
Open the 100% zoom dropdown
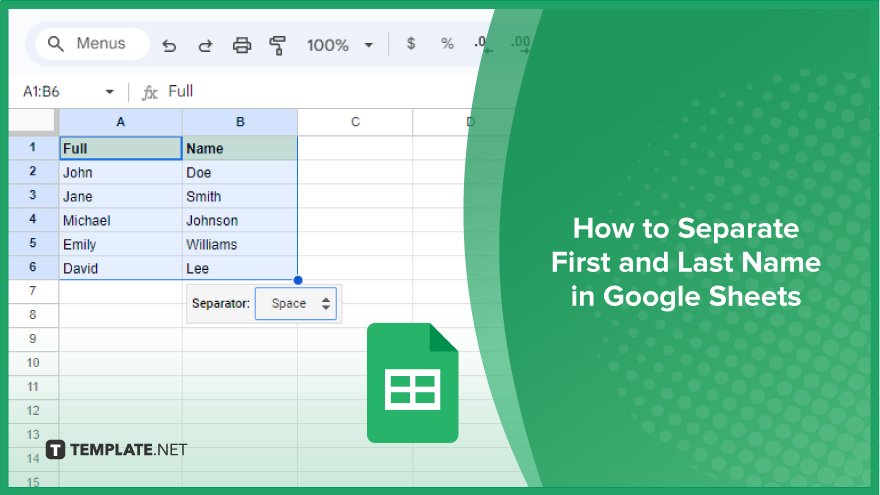pyautogui.click(x=340, y=45)
